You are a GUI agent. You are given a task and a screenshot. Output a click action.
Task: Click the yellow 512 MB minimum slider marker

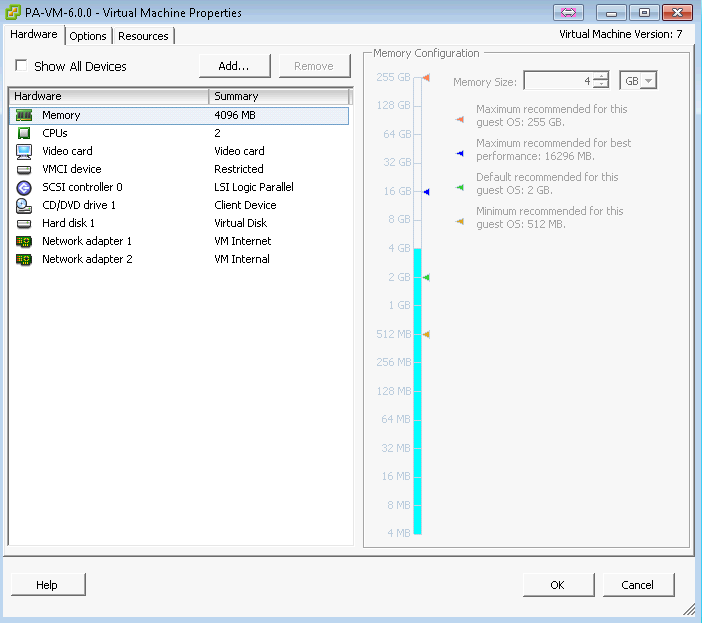426,334
